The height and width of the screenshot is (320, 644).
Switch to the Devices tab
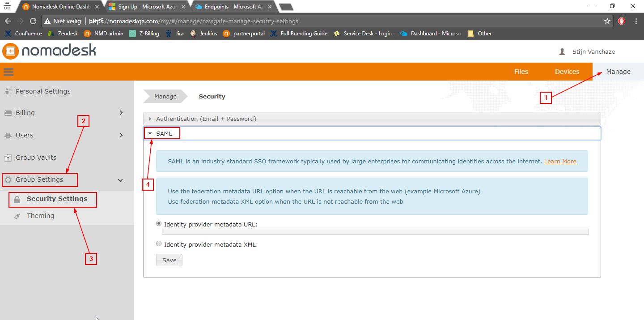(x=567, y=72)
